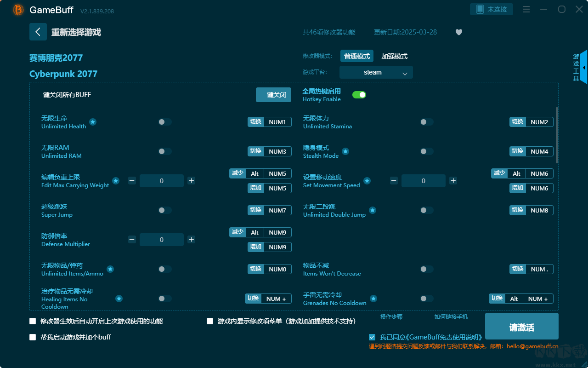The image size is (588, 368).
Task: Enable Unlimited Items/Ammo toggle
Action: pos(165,269)
